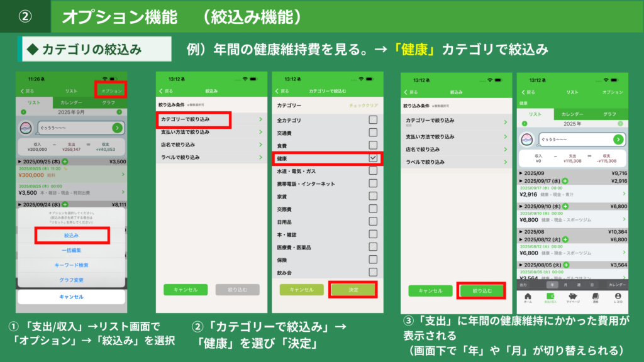This screenshot has height=362, width=644.
Task: Tap the green plus icon next to 2025/09/17
Action: [565, 182]
